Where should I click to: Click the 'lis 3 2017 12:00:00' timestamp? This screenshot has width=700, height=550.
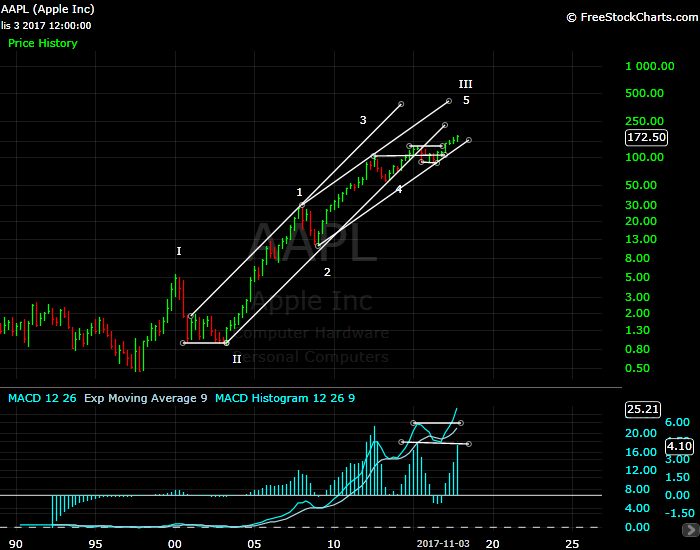coord(46,25)
